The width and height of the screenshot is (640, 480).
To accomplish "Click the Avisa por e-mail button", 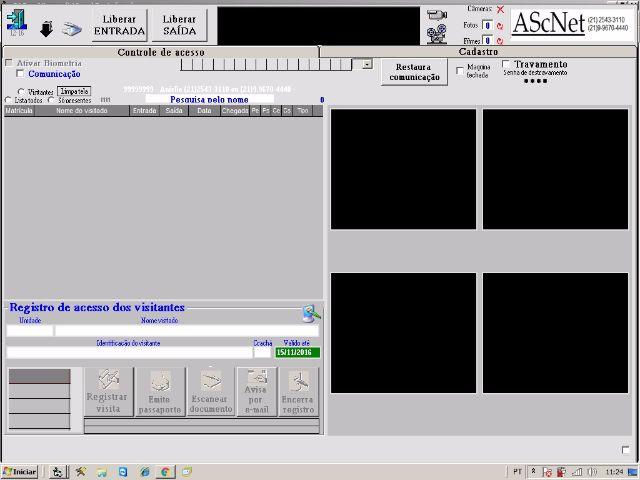I will click(x=256, y=391).
